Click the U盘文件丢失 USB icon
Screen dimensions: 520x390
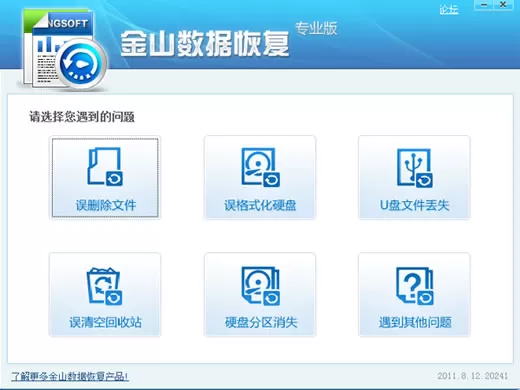pos(414,168)
